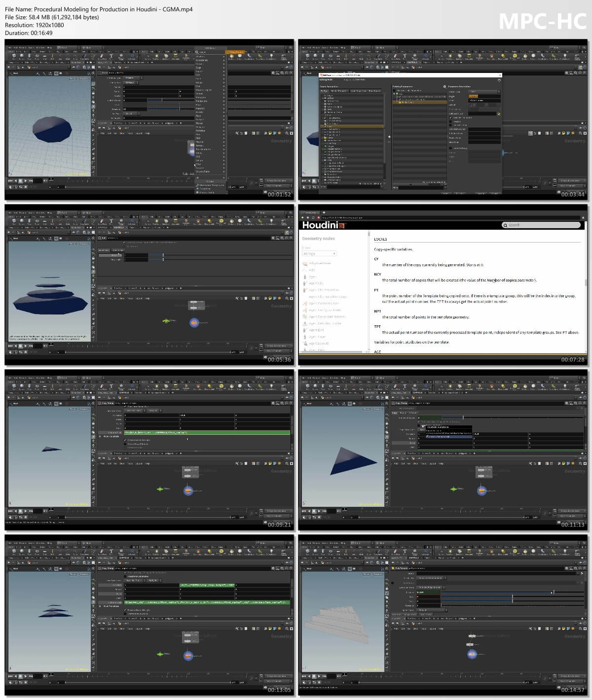Click the docs page vertical scrollbar thumb
This screenshot has width=592, height=700.
click(x=586, y=283)
